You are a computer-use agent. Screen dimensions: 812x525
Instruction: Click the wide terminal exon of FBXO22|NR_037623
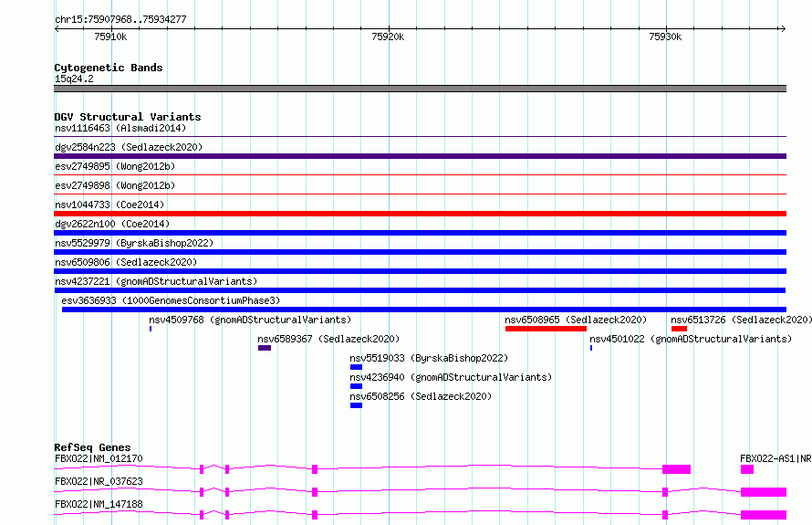(764, 492)
